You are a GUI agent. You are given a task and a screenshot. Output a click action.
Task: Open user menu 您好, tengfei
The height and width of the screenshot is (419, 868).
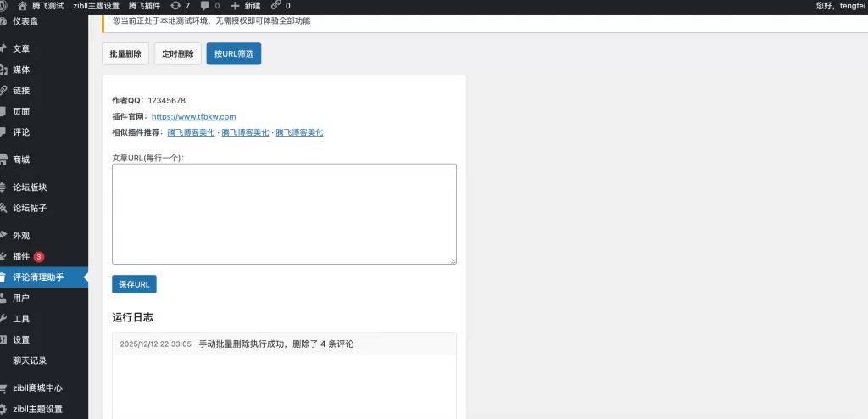pyautogui.click(x=842, y=6)
